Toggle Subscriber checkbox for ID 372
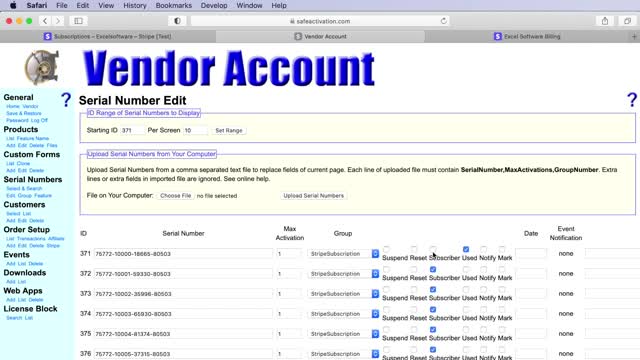Viewport: 640px width, 360px height. point(433,269)
